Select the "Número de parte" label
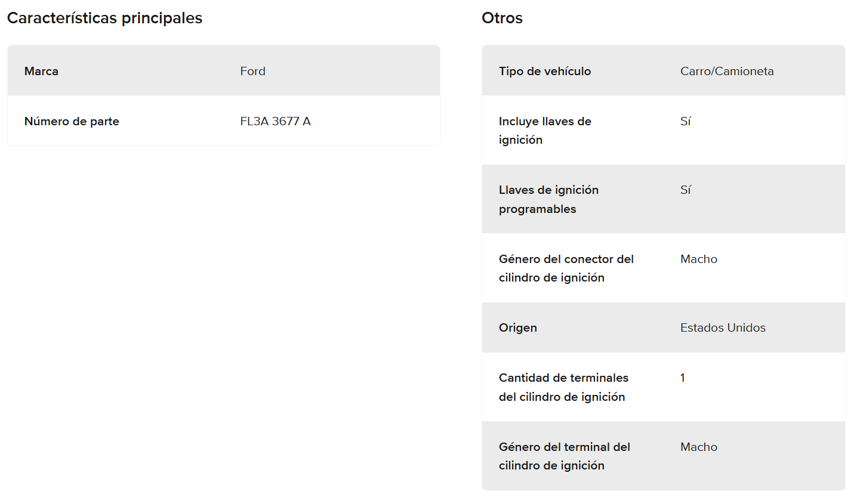863x504 pixels. click(72, 121)
